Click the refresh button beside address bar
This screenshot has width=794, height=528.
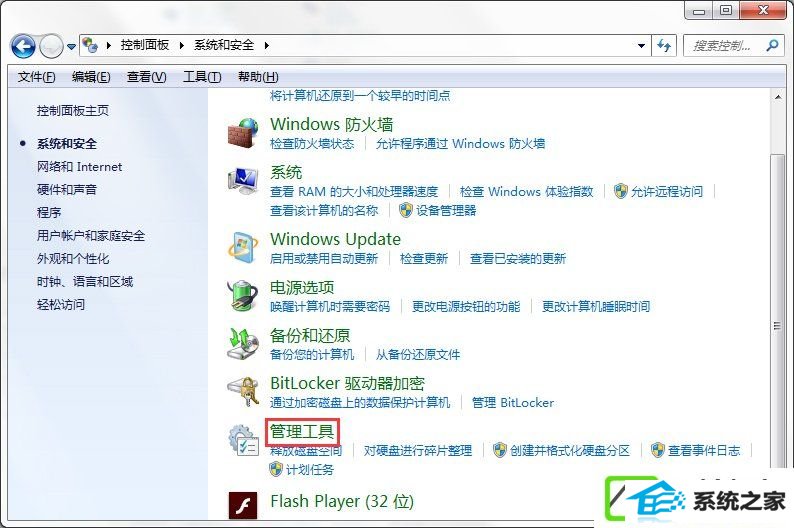(664, 46)
